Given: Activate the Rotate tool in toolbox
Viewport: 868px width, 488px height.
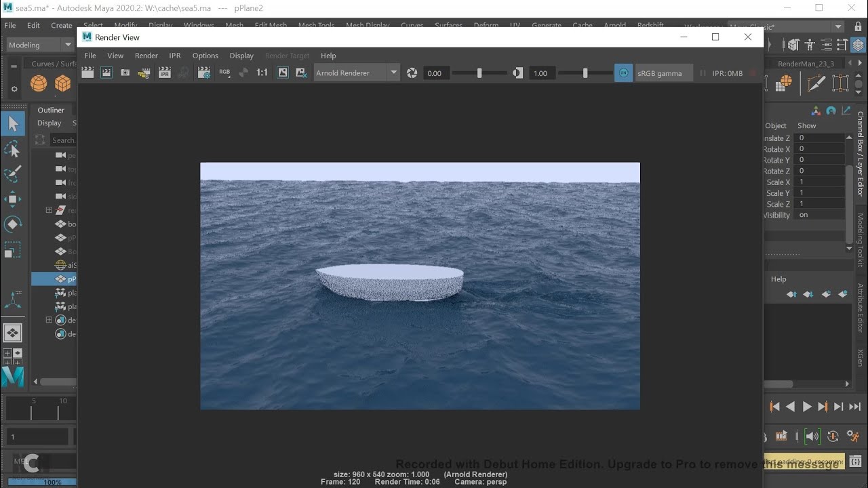Looking at the screenshot, I should 13,224.
